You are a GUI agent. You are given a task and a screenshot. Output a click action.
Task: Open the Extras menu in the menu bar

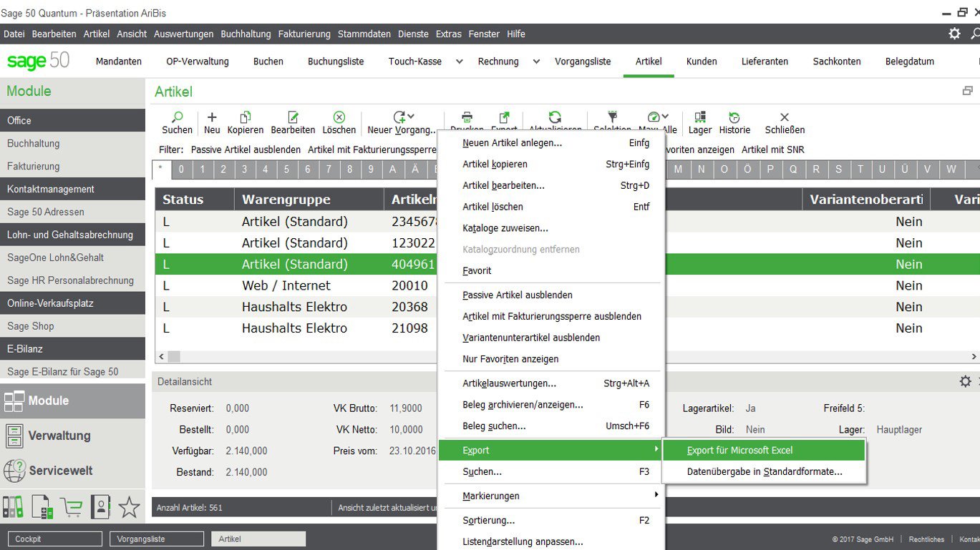[449, 34]
